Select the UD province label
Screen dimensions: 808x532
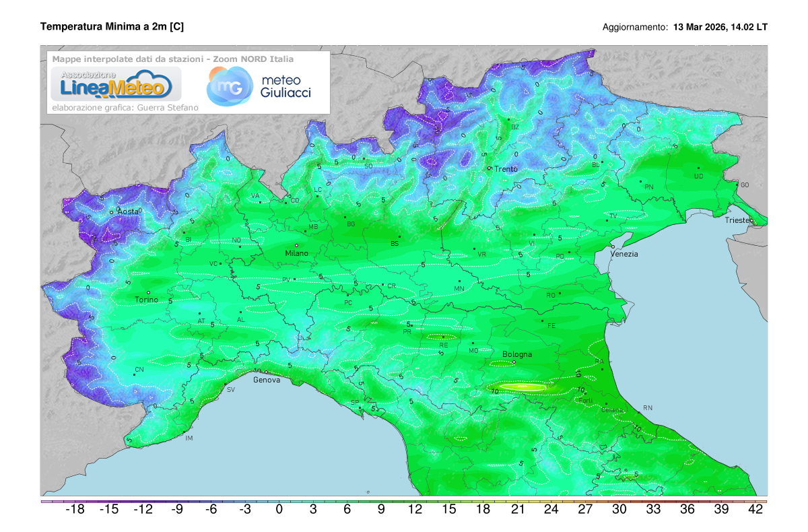(697, 176)
